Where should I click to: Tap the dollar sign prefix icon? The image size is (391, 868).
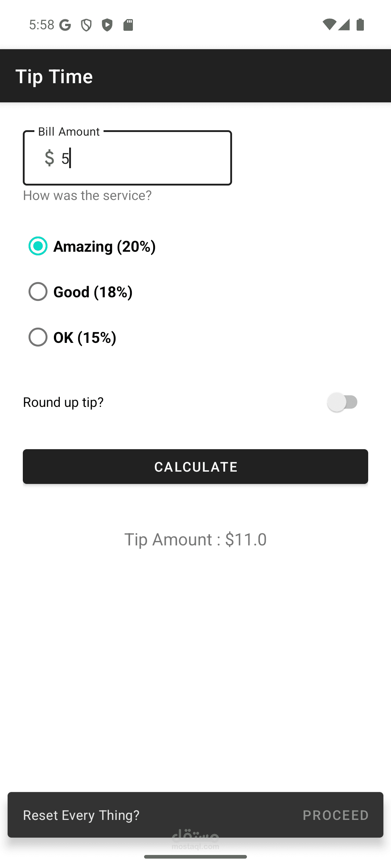(x=49, y=158)
